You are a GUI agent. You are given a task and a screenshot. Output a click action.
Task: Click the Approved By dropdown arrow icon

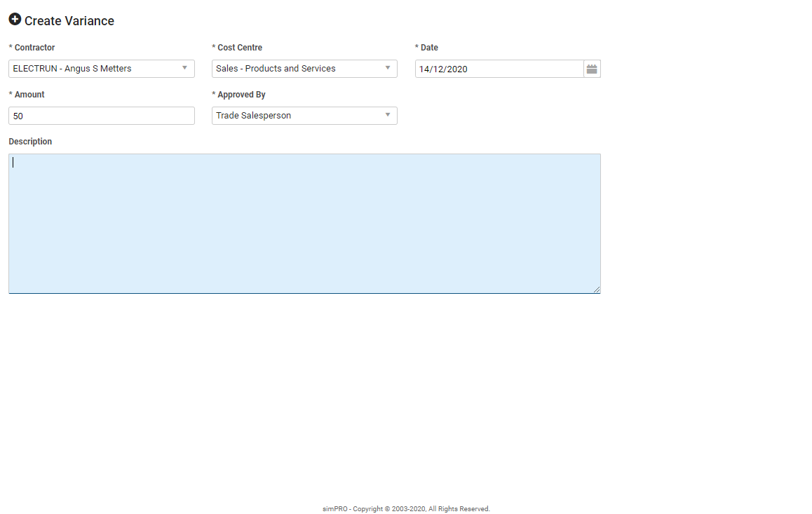coord(387,115)
